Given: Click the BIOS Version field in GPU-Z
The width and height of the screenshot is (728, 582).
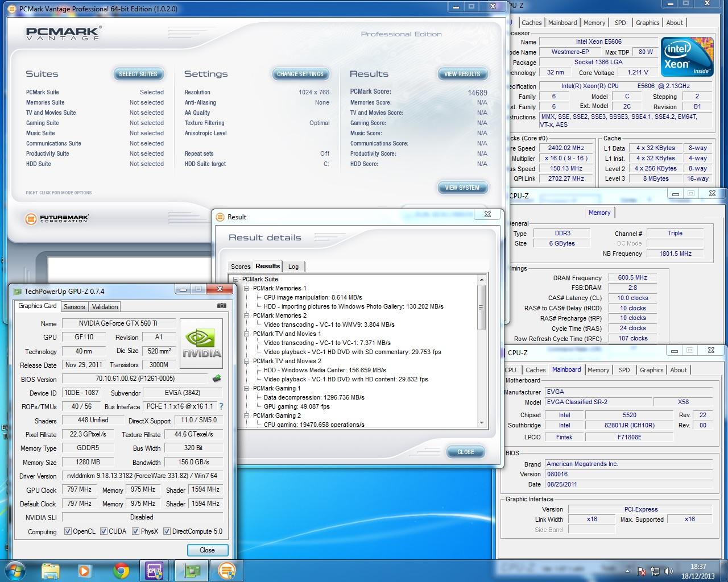Looking at the screenshot, I should click(x=135, y=379).
